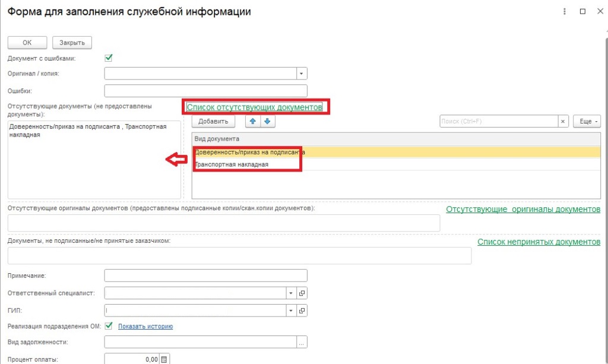Click into the Ошибки input field

coord(205,91)
